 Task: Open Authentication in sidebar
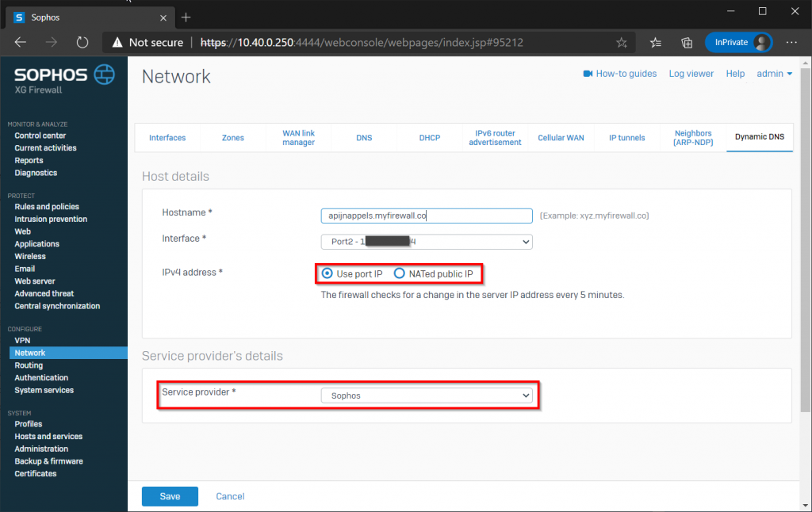pyautogui.click(x=41, y=378)
